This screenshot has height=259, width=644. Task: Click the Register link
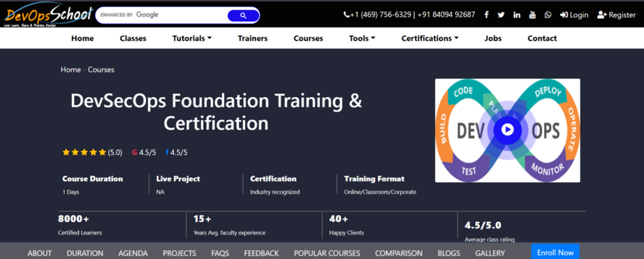pyautogui.click(x=617, y=15)
